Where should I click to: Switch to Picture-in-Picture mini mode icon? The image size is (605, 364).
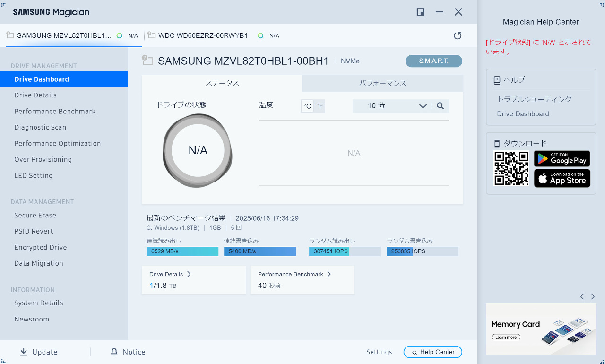[421, 12]
